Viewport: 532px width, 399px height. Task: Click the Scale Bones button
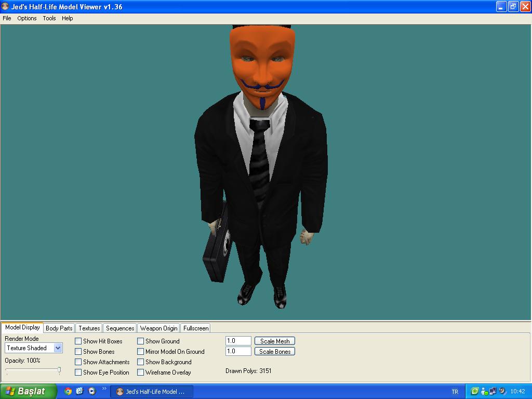tap(275, 352)
